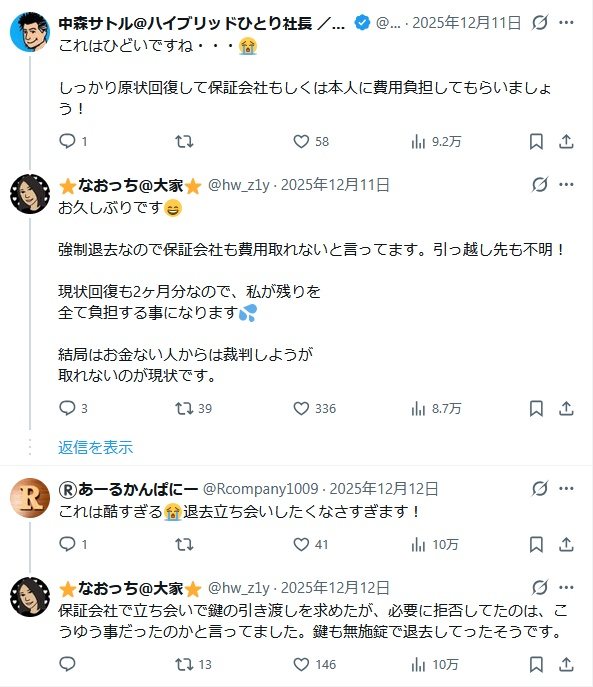
Task: Share あーるかんぱにー's post via share icon
Action: point(566,545)
